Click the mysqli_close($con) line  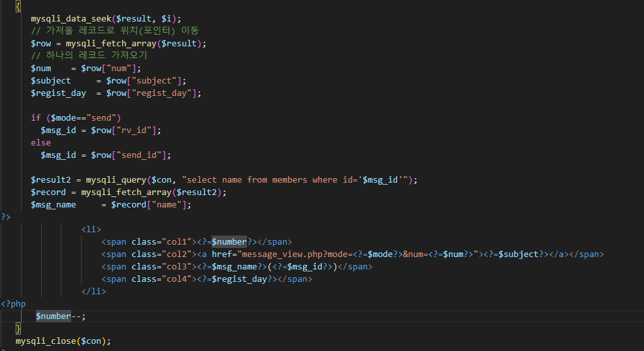(x=63, y=341)
